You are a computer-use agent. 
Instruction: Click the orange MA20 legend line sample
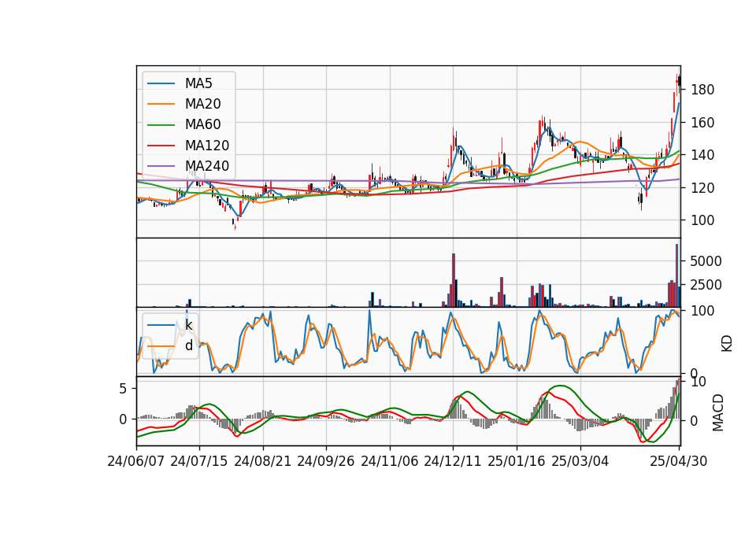[x=161, y=105]
